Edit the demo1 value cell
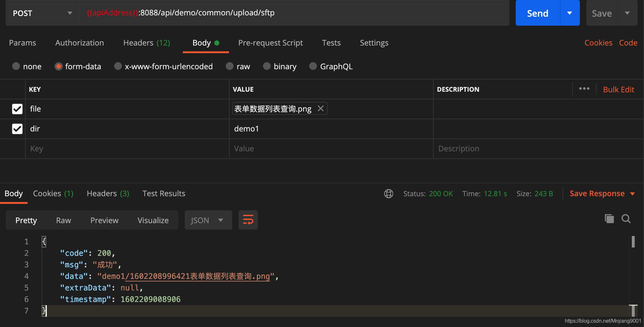Viewport: 644px width, 327px height. pos(331,129)
